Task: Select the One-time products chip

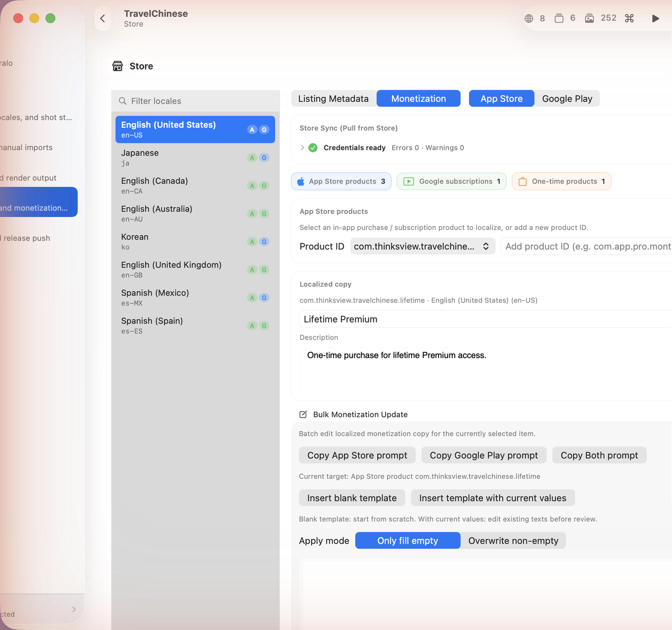Action: pyautogui.click(x=561, y=181)
